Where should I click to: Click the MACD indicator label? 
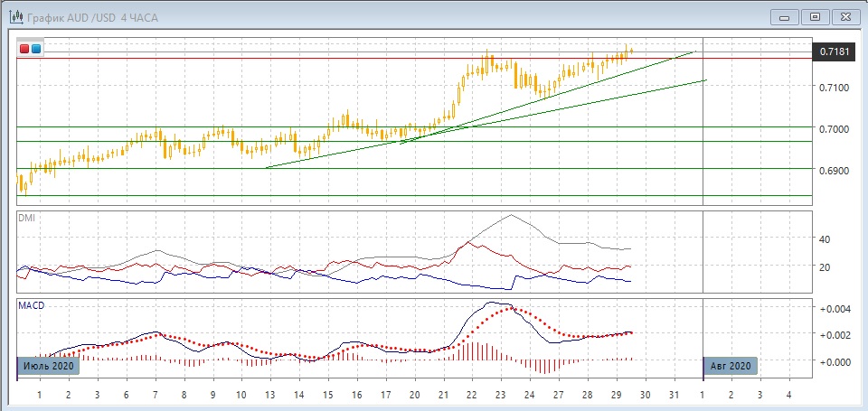point(32,305)
